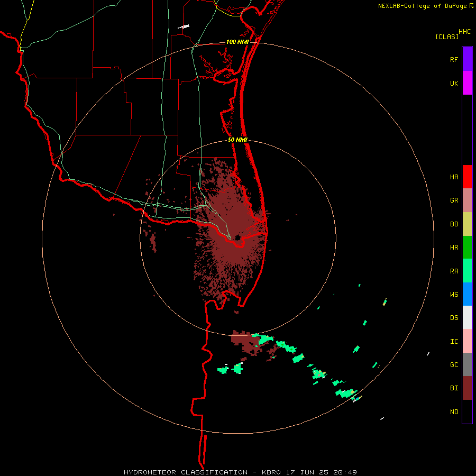Click the HHC product code text
Viewport: 476px width, 476px height.
(x=465, y=32)
